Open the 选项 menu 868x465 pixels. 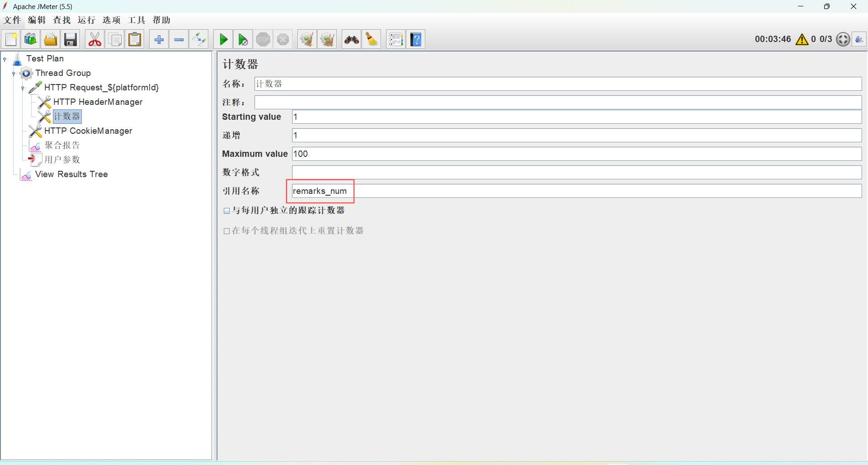(112, 20)
